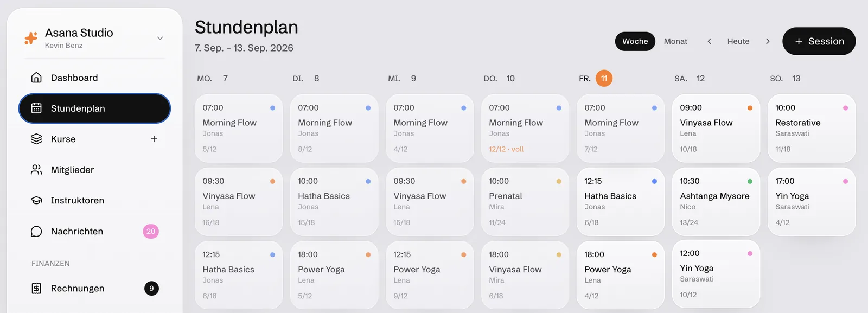Viewport: 868px width, 313px height.
Task: Click '13/24' on Ashtanga Mysore card
Action: [x=689, y=222]
